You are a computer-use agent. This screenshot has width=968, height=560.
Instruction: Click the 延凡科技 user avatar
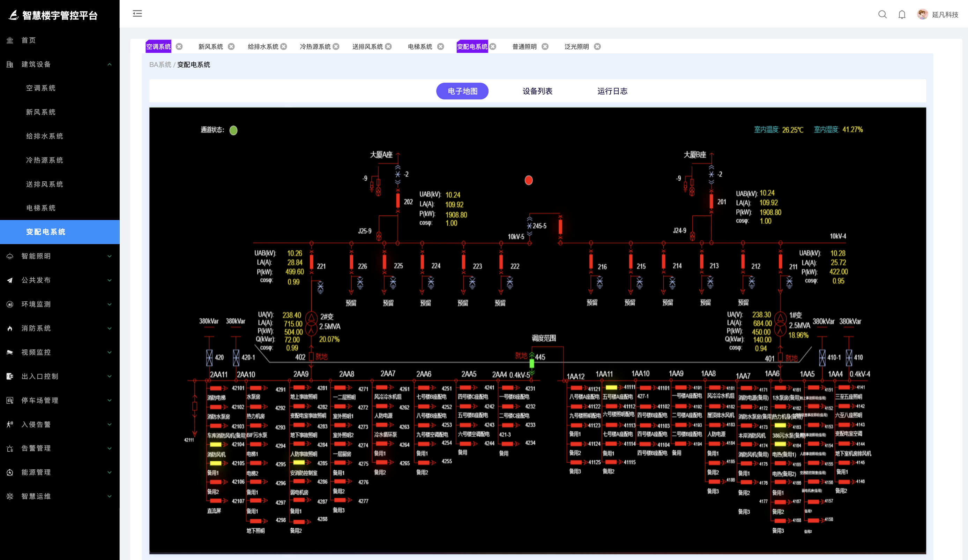[922, 14]
